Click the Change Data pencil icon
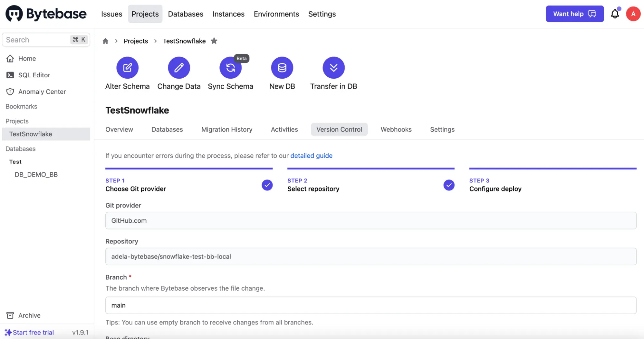The width and height of the screenshot is (644, 339). [x=179, y=68]
